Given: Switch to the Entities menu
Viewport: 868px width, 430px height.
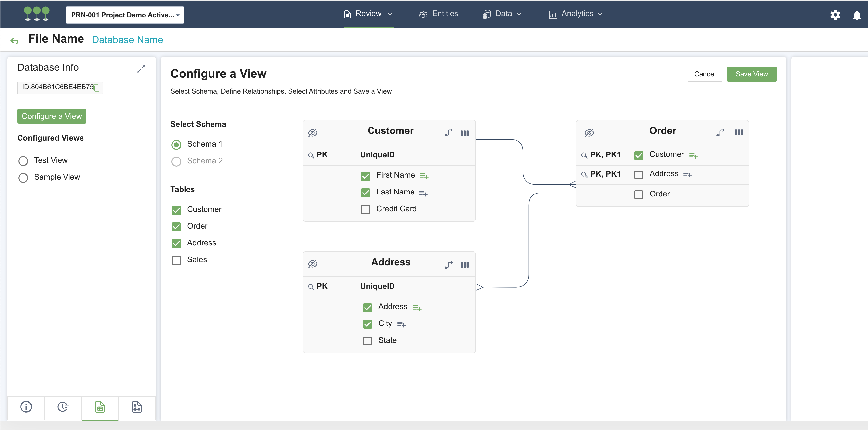Looking at the screenshot, I should click(445, 14).
